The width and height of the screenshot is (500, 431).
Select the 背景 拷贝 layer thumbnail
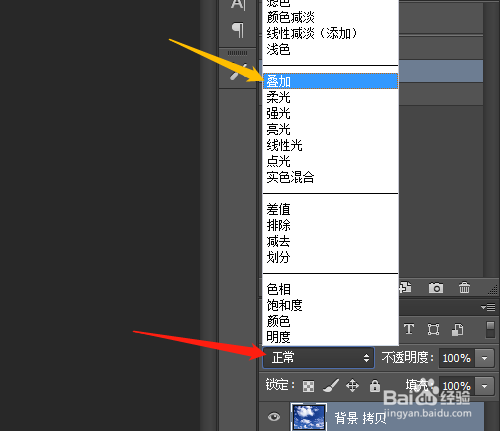pos(309,417)
